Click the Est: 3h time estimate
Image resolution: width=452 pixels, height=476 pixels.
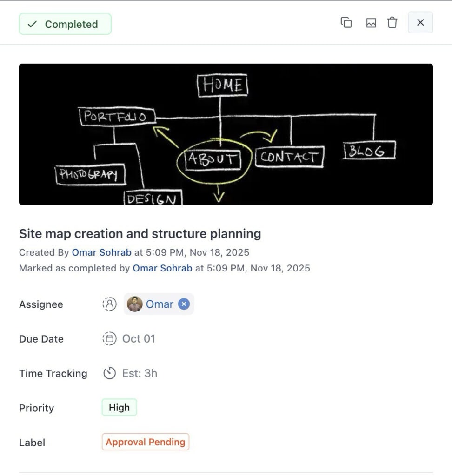tap(140, 373)
